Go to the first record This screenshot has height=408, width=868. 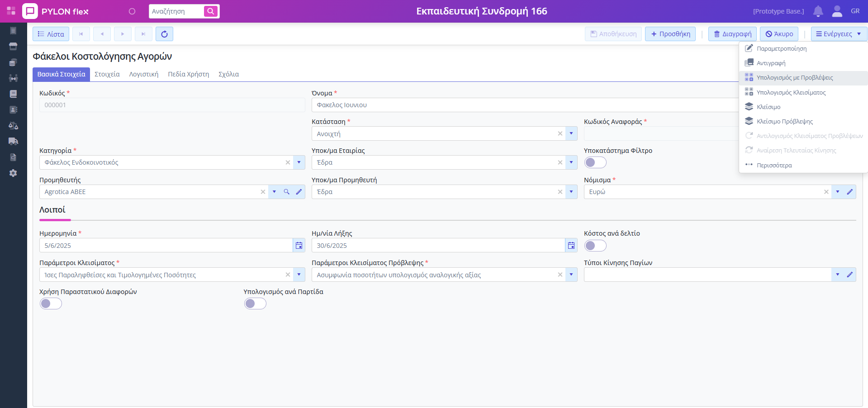(x=81, y=34)
